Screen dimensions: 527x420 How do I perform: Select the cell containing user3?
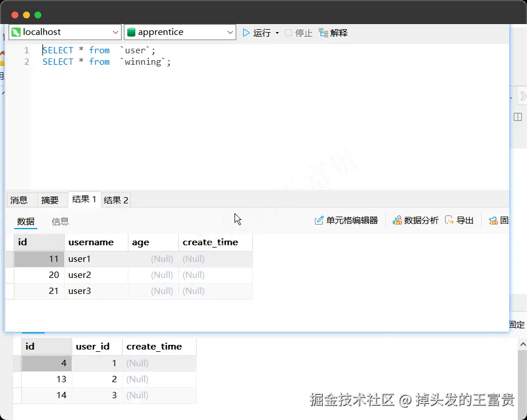point(96,291)
